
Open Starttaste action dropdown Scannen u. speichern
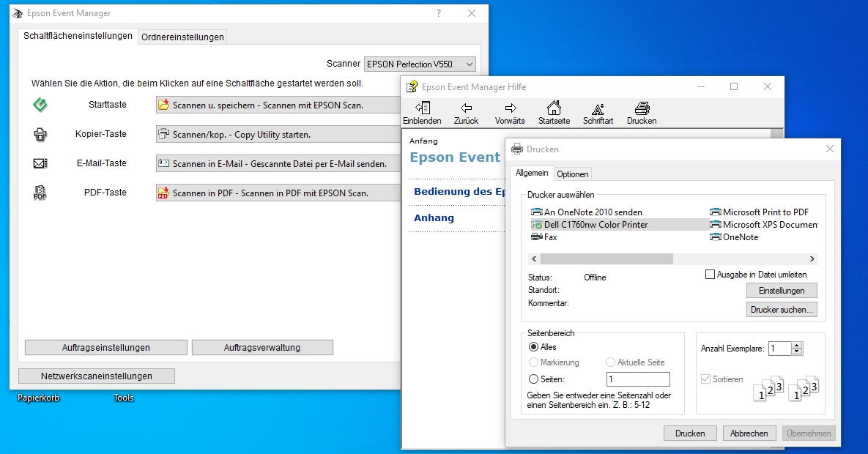click(x=278, y=105)
